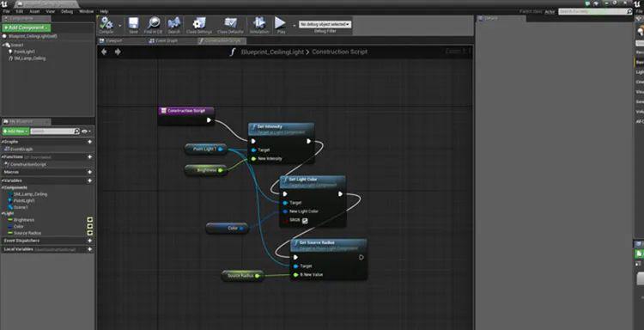Select ConstructionScript in Functions list
Image resolution: width=644 pixels, height=330 pixels.
tap(28, 164)
